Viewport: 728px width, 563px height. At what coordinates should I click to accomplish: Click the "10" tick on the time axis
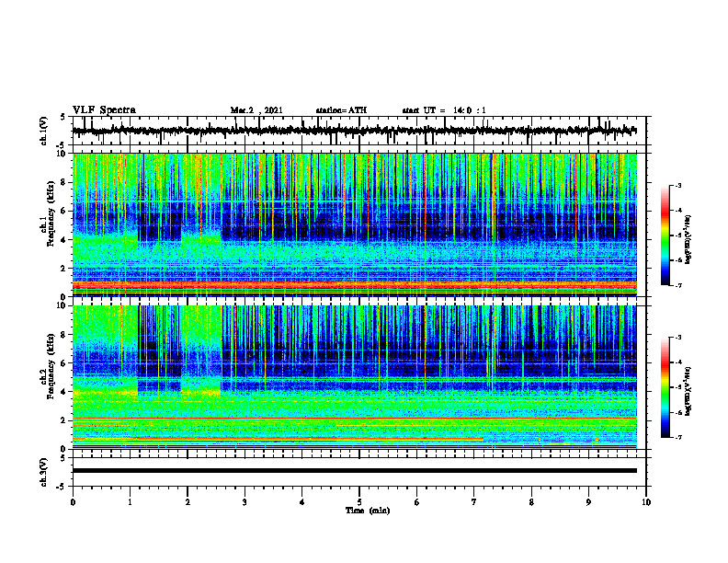[x=646, y=502]
